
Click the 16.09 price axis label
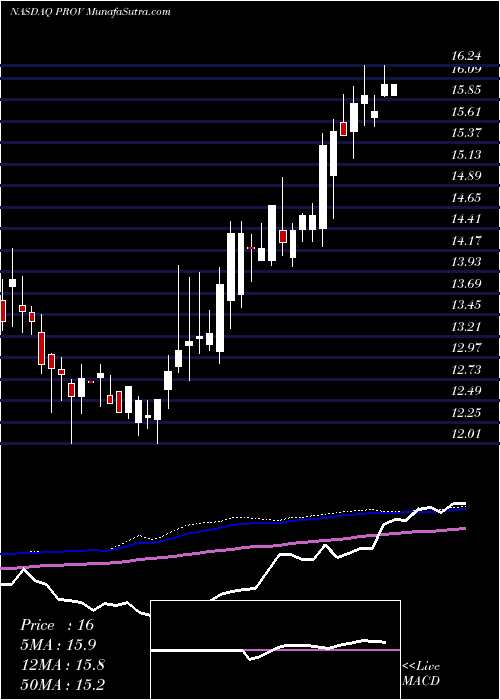click(467, 69)
